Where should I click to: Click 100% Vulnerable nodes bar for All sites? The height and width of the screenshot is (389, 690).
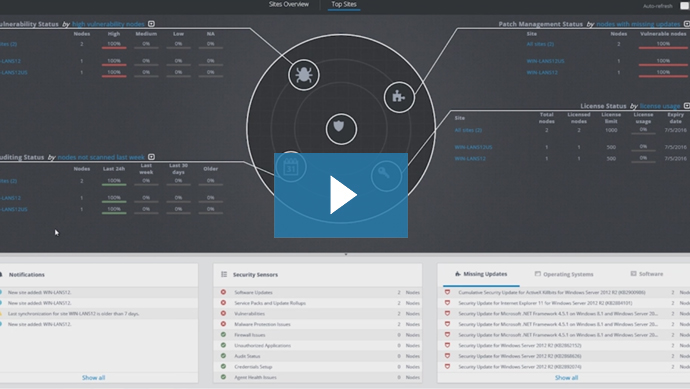663,44
